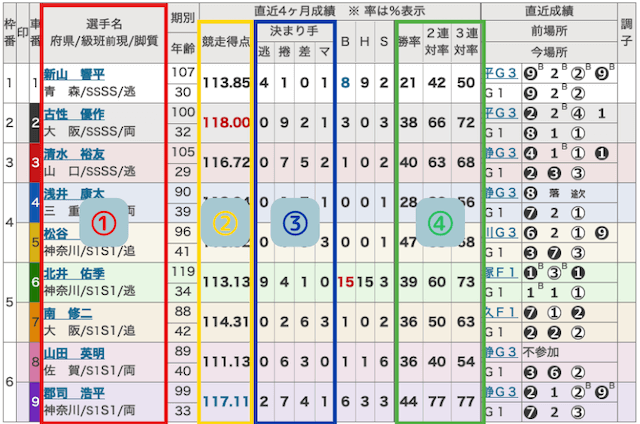Open 静G3 venue link in 山田 英明's row

point(501,352)
